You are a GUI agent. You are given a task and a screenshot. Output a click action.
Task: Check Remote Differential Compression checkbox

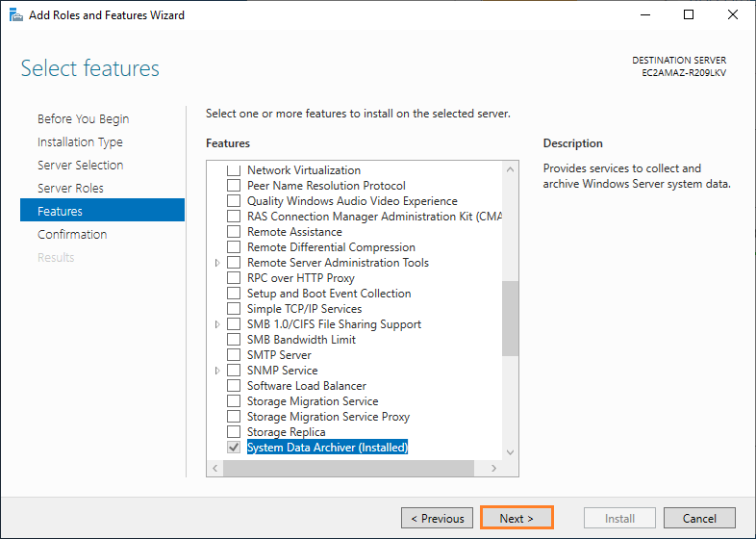pos(234,247)
